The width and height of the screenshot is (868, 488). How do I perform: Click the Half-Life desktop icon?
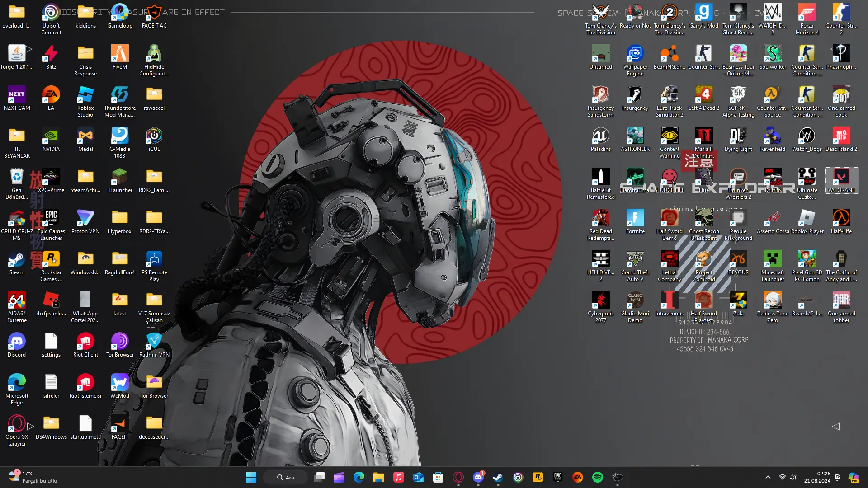coord(841,221)
